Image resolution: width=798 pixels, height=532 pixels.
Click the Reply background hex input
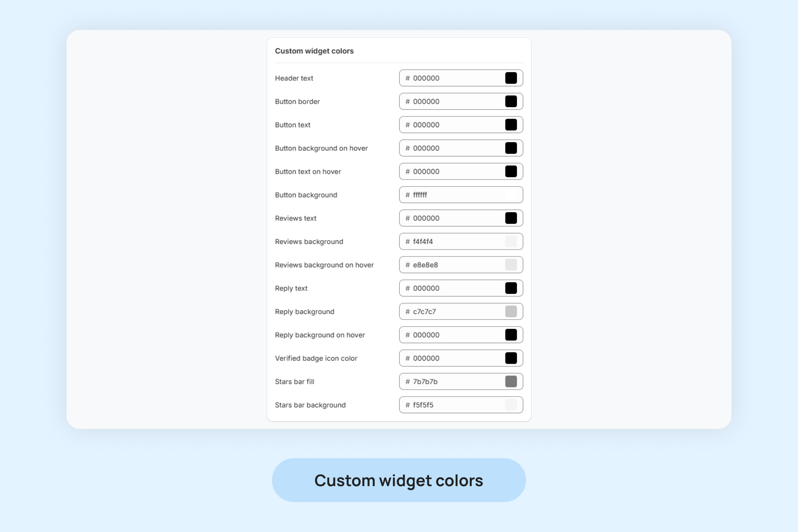[455, 312]
